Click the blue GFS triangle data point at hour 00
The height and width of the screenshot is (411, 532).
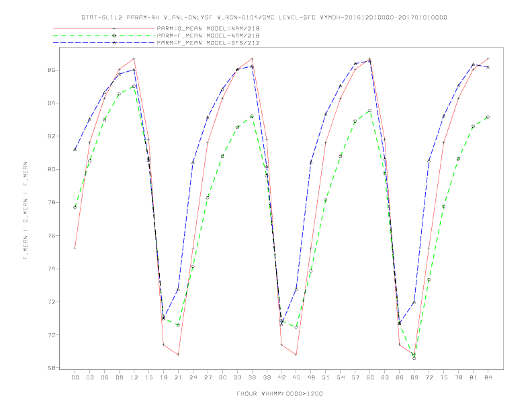(x=75, y=150)
